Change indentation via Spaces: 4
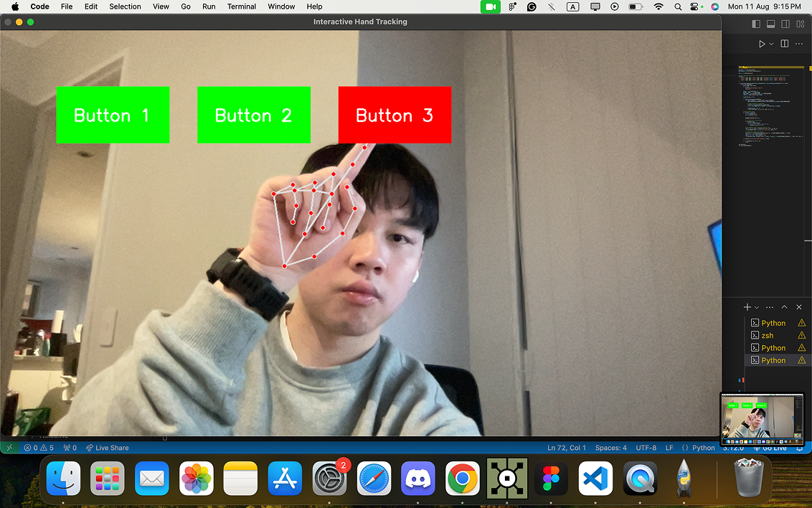The height and width of the screenshot is (508, 812). (611, 448)
